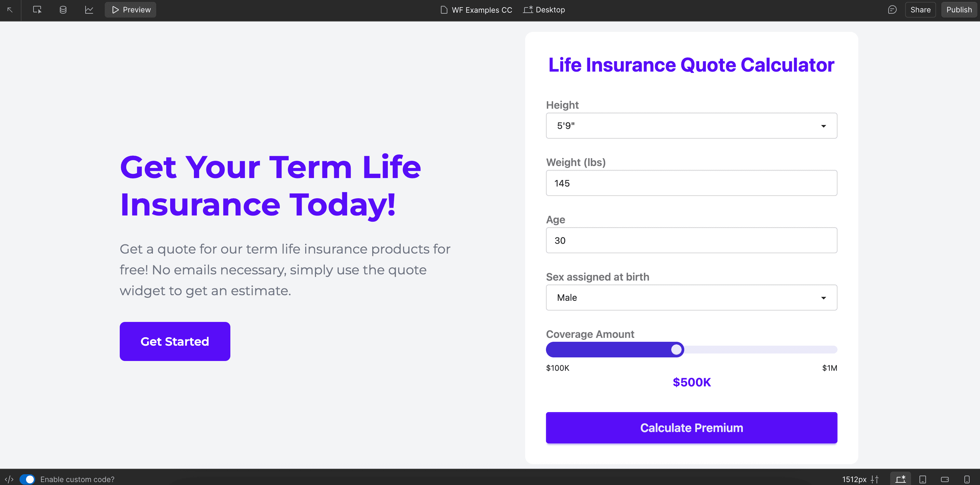The image size is (980, 485).
Task: Toggle the Enable custom code switch
Action: coord(27,479)
